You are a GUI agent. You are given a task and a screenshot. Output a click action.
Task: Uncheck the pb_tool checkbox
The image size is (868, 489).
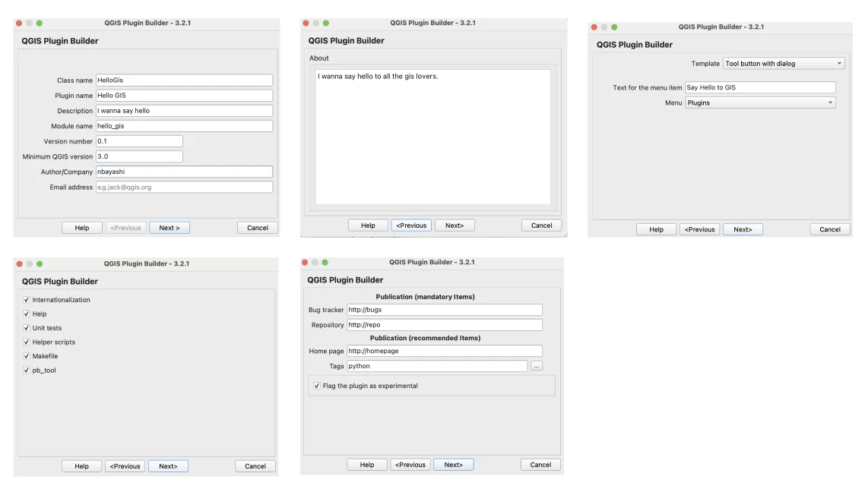[x=26, y=370]
